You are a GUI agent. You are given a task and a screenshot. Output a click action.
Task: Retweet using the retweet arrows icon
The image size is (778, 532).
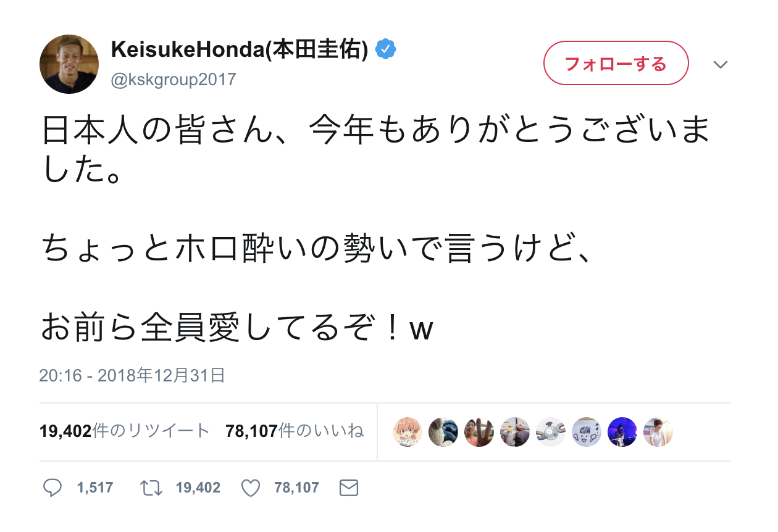[151, 489]
